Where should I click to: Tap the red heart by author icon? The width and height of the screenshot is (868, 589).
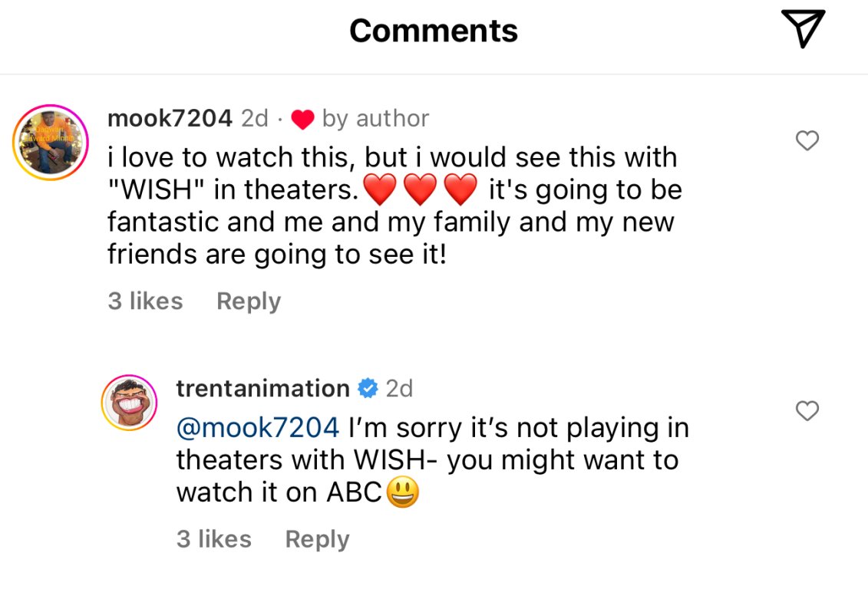303,120
